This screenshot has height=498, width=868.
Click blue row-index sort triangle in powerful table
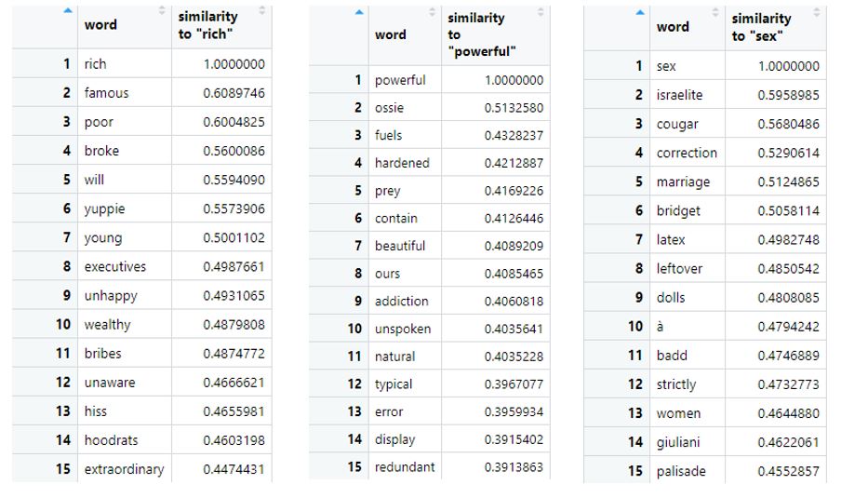pyautogui.click(x=360, y=11)
